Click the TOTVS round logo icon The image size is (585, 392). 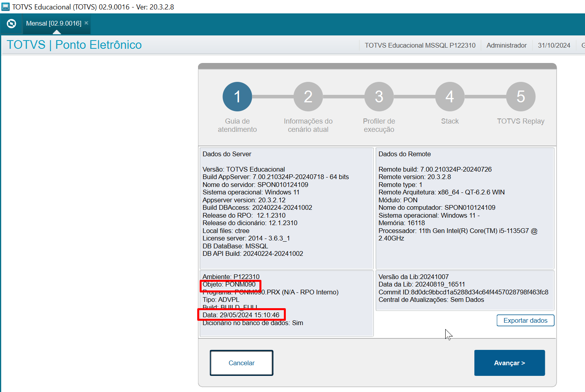coord(11,24)
